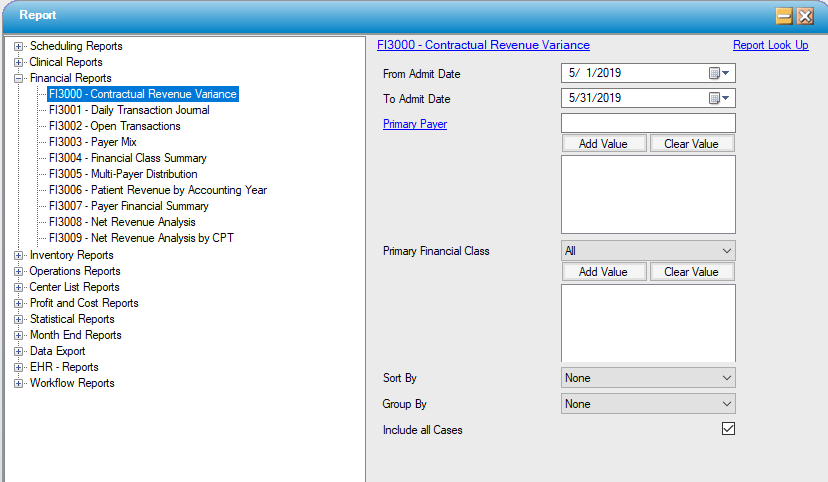Image resolution: width=828 pixels, height=482 pixels.
Task: Select the Profit and Cost Reports label
Action: pyautogui.click(x=84, y=304)
